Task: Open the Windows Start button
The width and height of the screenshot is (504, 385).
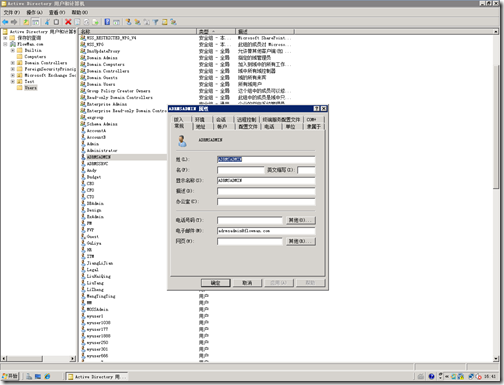Action: point(10,376)
